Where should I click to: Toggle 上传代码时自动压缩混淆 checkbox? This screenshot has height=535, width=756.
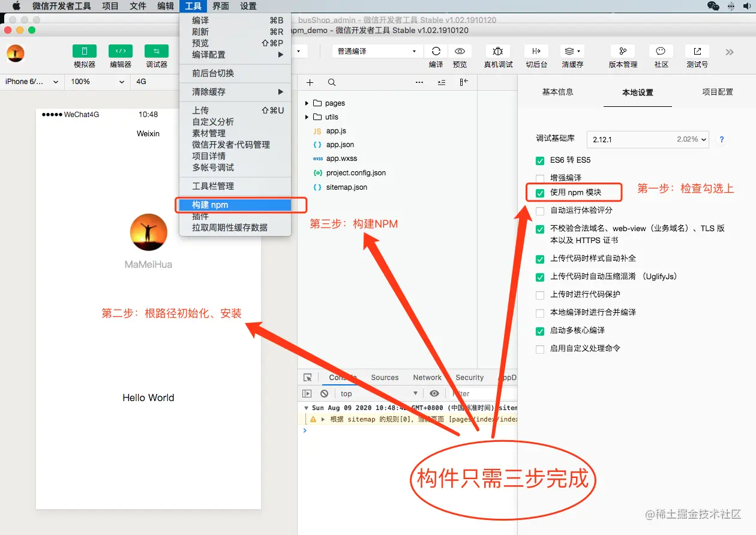540,277
